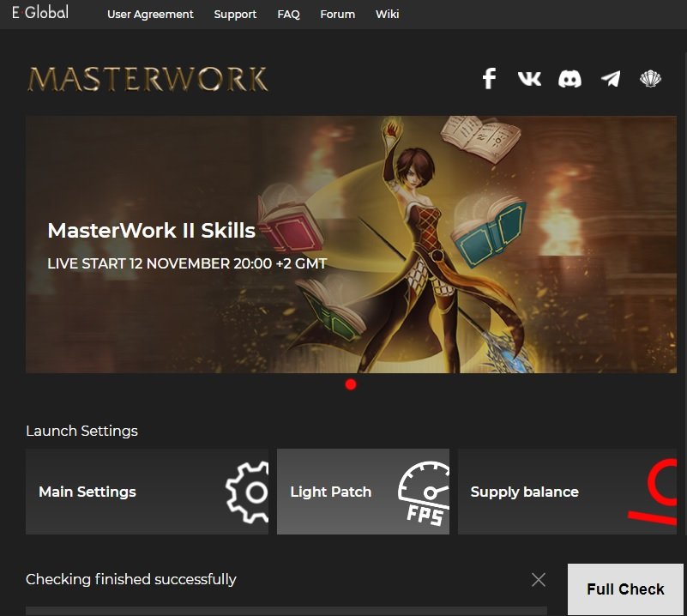Screen dimensions: 687x616
Task: Click the shell-shaped icon next to Telegram
Action: [650, 79]
